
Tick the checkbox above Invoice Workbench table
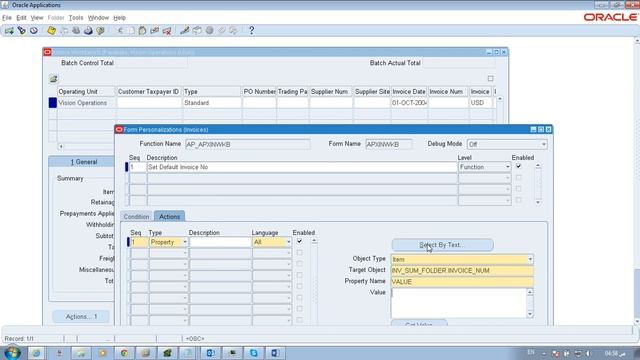point(491,78)
